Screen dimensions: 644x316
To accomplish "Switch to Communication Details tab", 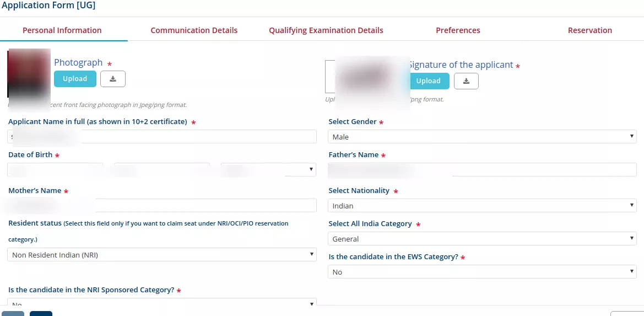I will (x=194, y=30).
